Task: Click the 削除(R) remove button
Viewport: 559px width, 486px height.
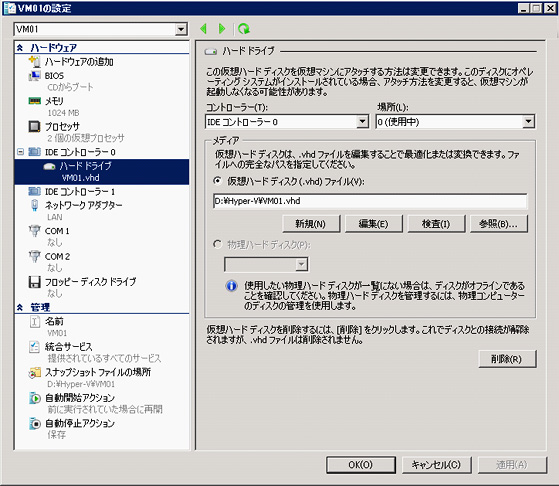Action: pos(507,359)
